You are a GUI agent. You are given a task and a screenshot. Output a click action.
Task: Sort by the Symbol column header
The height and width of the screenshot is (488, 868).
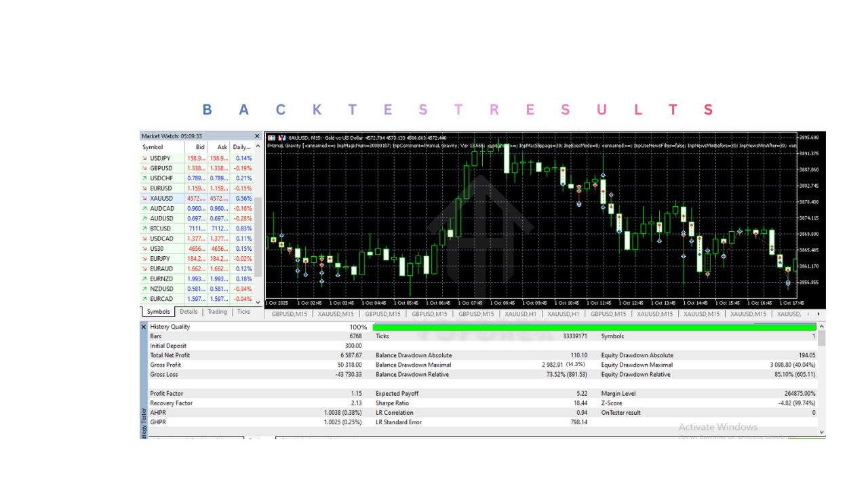tap(153, 147)
